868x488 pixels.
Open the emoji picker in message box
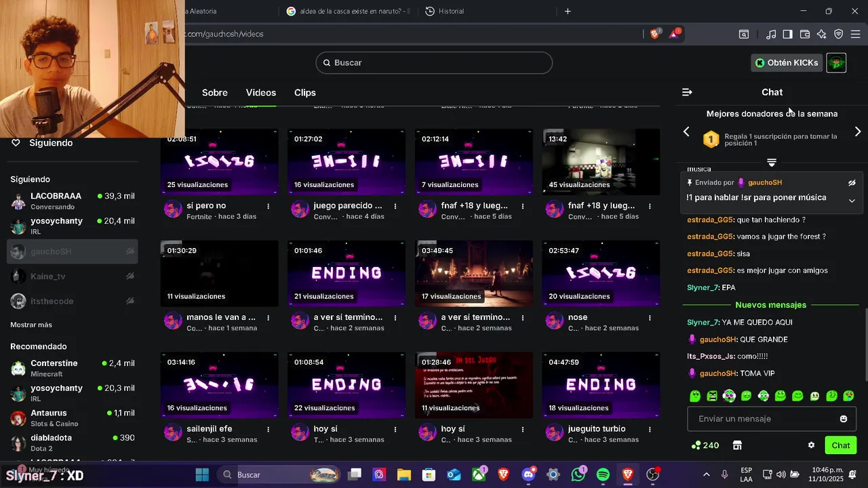[844, 419]
